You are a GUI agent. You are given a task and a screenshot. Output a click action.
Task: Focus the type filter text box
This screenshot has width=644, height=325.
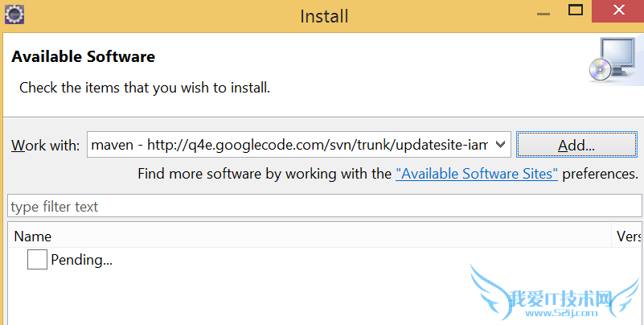322,207
